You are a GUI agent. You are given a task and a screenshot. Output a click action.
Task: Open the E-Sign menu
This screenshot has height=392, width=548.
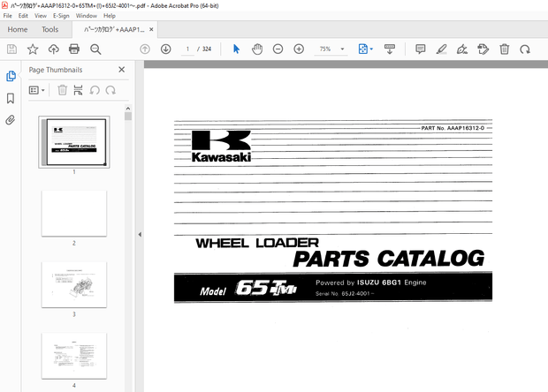[x=62, y=16]
